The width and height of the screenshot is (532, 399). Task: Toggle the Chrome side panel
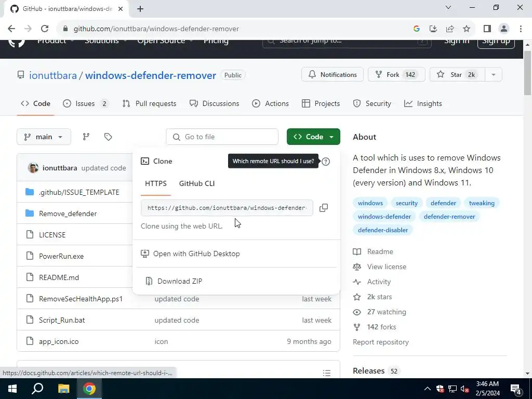pos(487,29)
